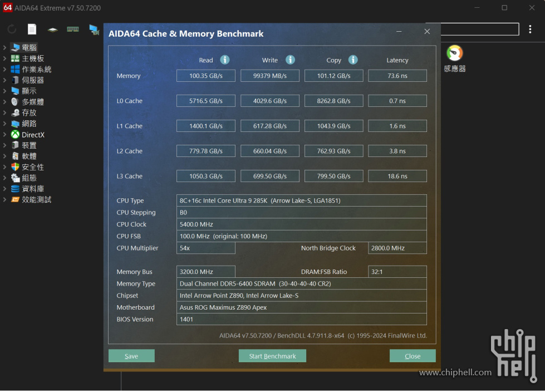
Task: Expand the 伺服器 tree node
Action: [4, 80]
